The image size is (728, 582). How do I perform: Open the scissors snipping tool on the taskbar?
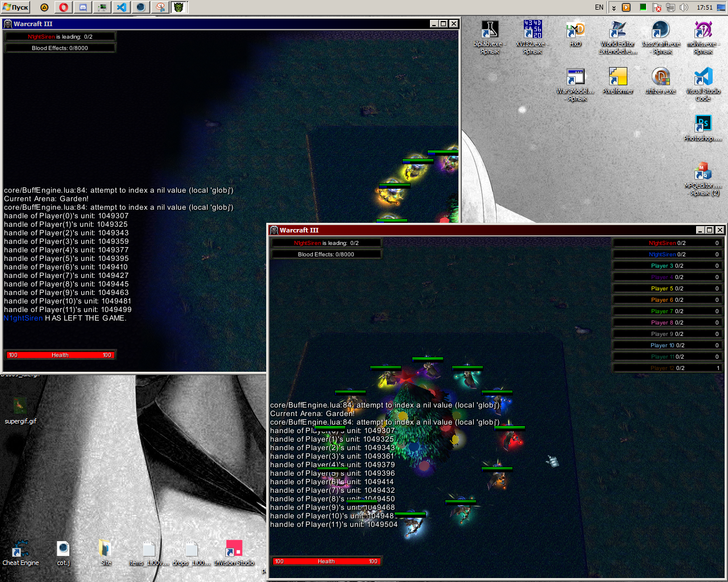tap(160, 7)
